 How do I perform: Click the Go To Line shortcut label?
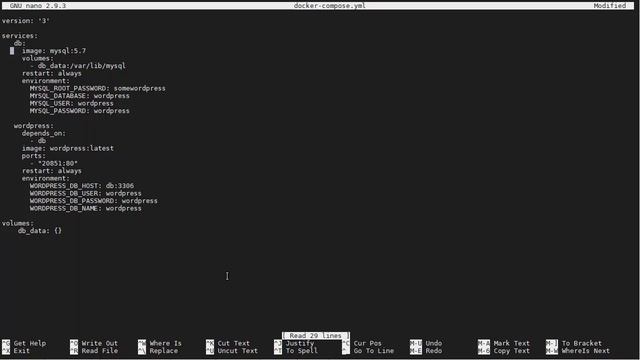pos(373,351)
